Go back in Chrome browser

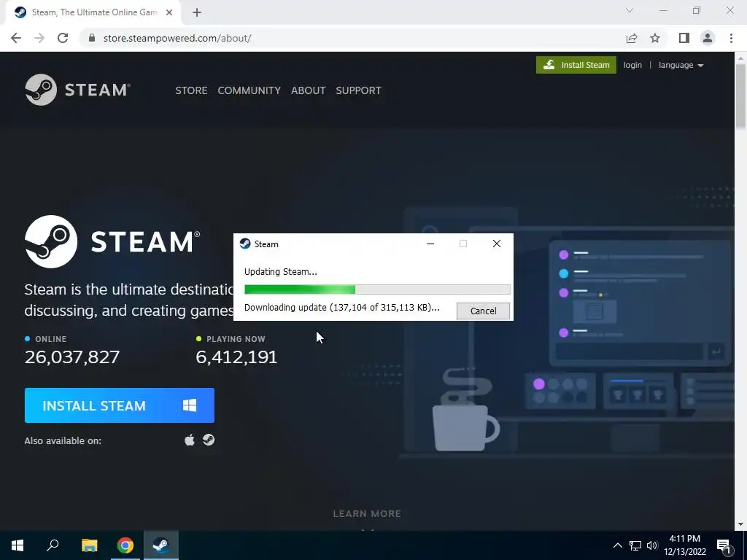pyautogui.click(x=16, y=38)
